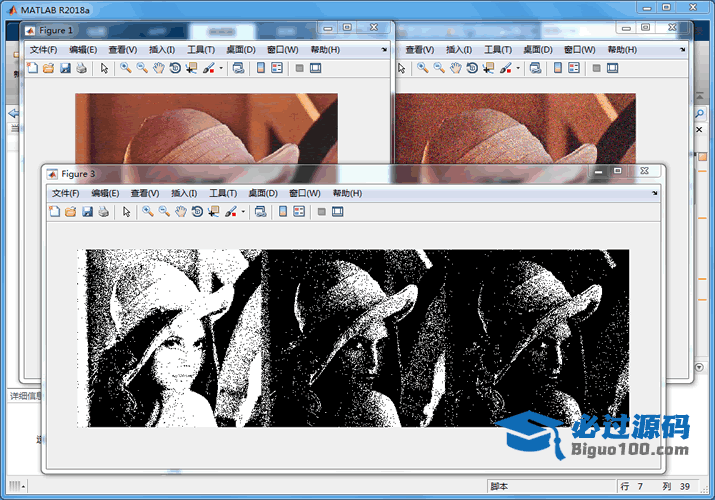The width and height of the screenshot is (715, 500).
Task: Click Save icon in Figure 1 toolbar
Action: tap(65, 68)
